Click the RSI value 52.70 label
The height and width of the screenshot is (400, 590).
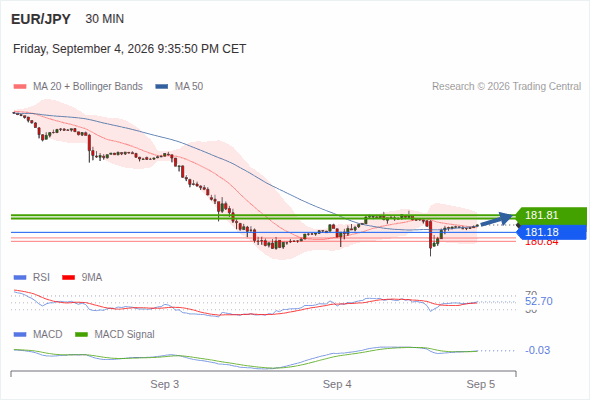539,301
